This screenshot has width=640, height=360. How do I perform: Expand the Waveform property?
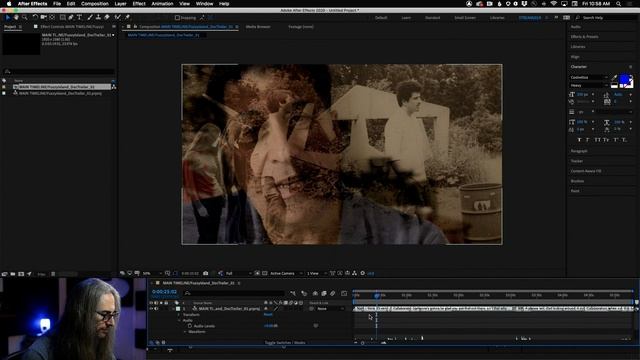click(184, 332)
